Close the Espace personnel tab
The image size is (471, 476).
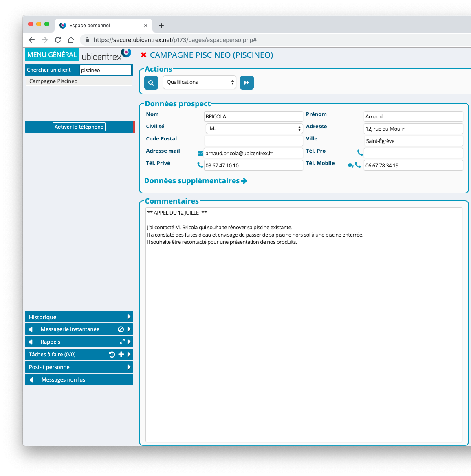pyautogui.click(x=146, y=26)
